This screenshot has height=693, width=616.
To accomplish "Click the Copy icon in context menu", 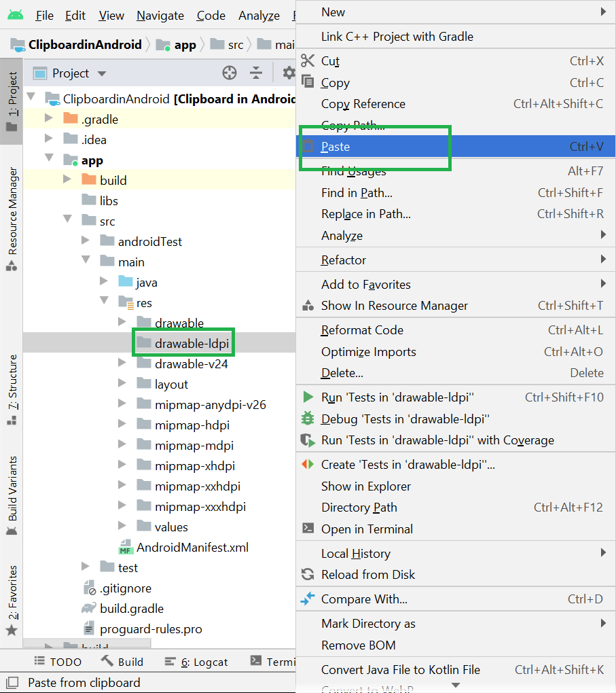I will coord(308,82).
